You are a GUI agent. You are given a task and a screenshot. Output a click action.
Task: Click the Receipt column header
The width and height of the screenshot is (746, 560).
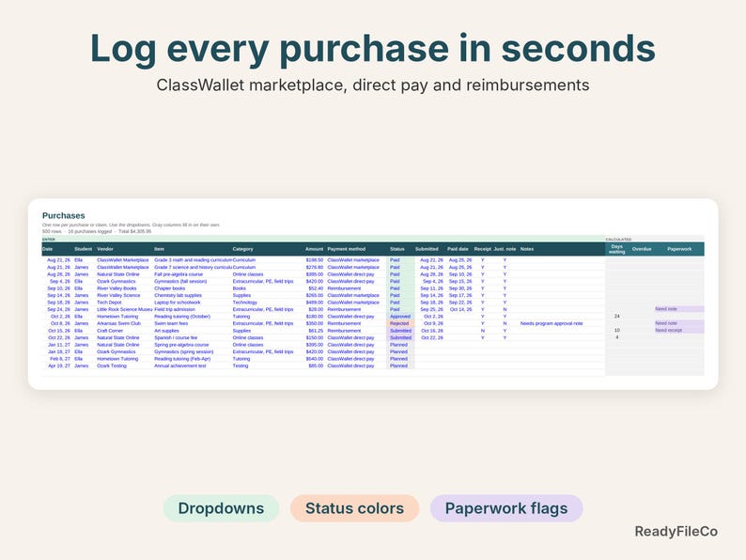click(x=482, y=249)
